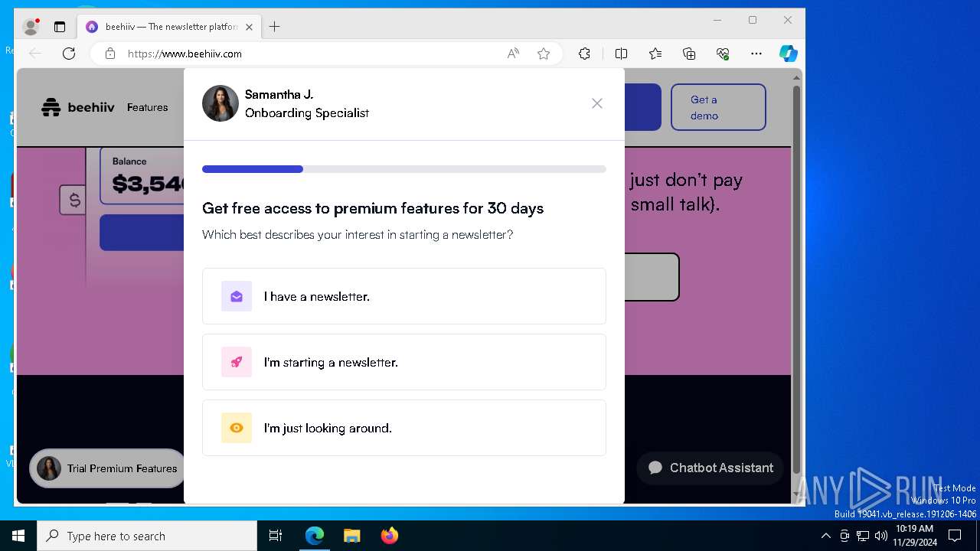Screen dimensions: 980x551
Task: Open the notification center
Action: 955,536
